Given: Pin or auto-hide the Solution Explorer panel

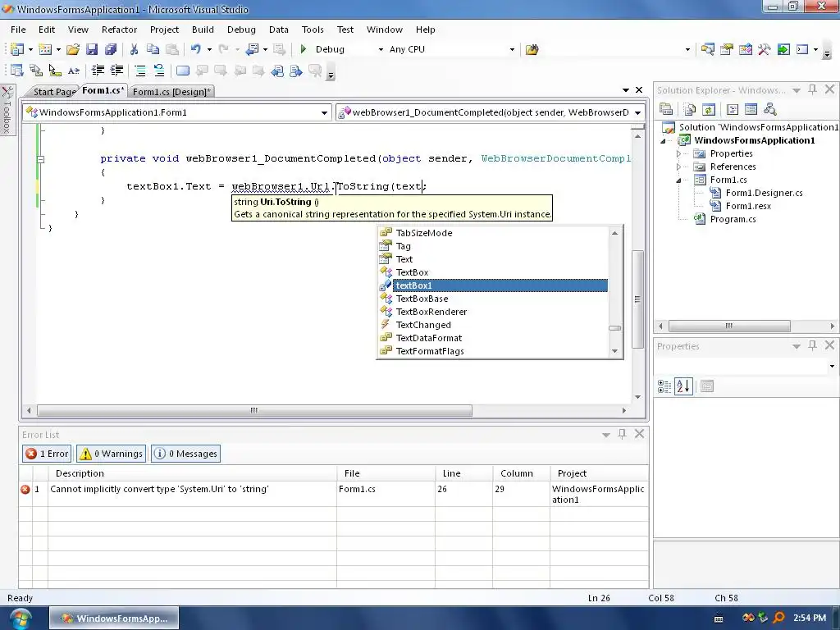Looking at the screenshot, I should (x=812, y=89).
